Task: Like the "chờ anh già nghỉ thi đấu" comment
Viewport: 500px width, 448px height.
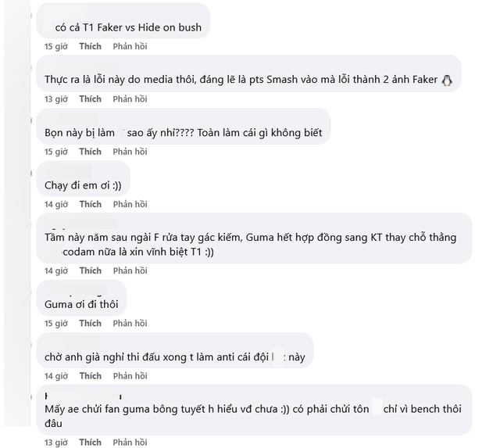Action: [90, 376]
